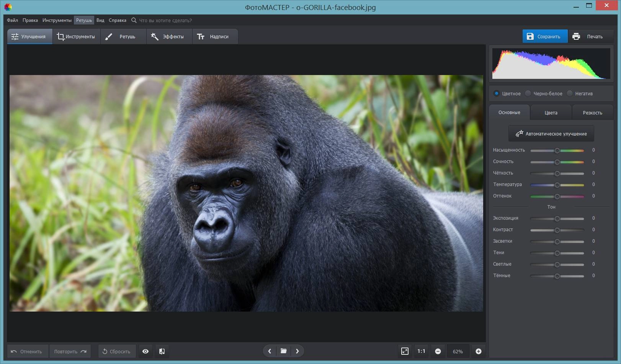This screenshot has width=621, height=364.
Task: Open folder browse icon in bottom bar
Action: tap(284, 351)
